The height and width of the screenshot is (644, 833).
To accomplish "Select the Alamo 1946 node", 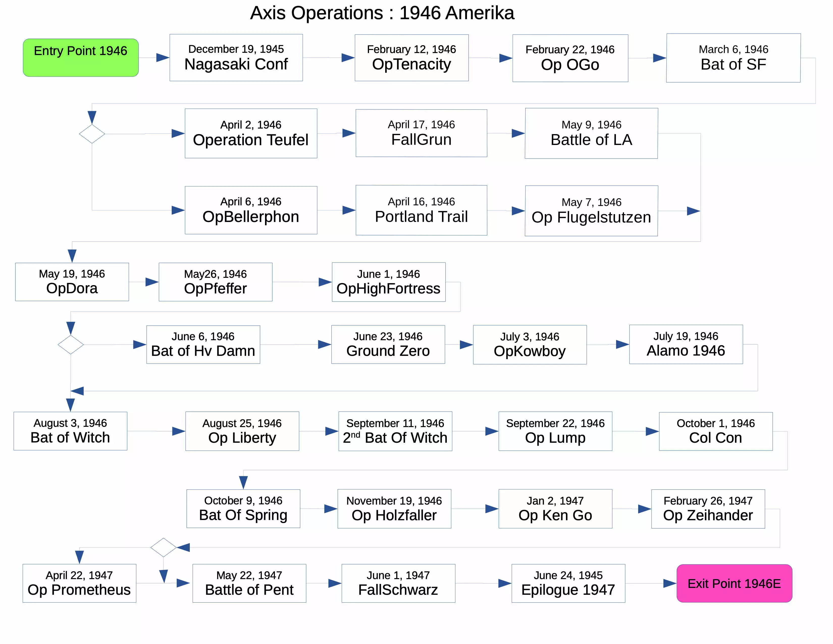I will (x=686, y=344).
